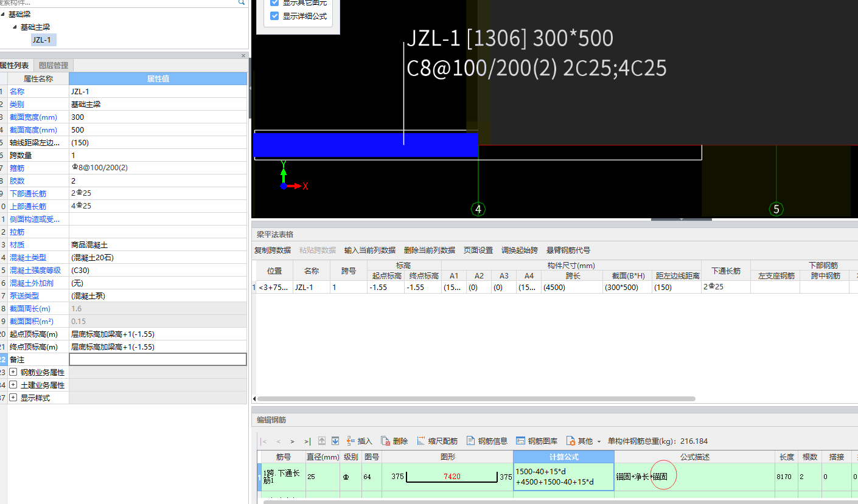Click 截面高度 value 500

158,129
